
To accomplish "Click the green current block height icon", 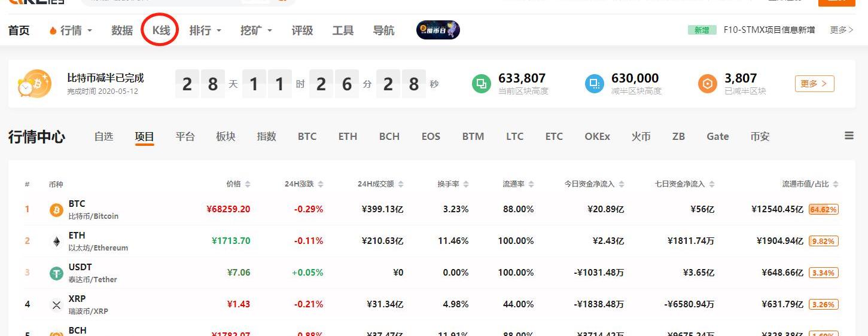I will point(481,84).
